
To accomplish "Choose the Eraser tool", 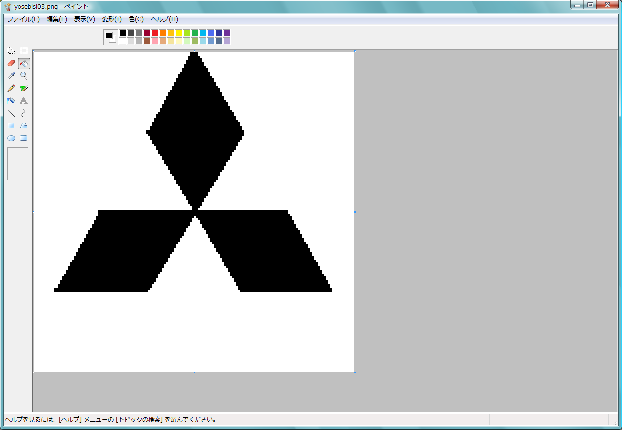I will point(12,63).
